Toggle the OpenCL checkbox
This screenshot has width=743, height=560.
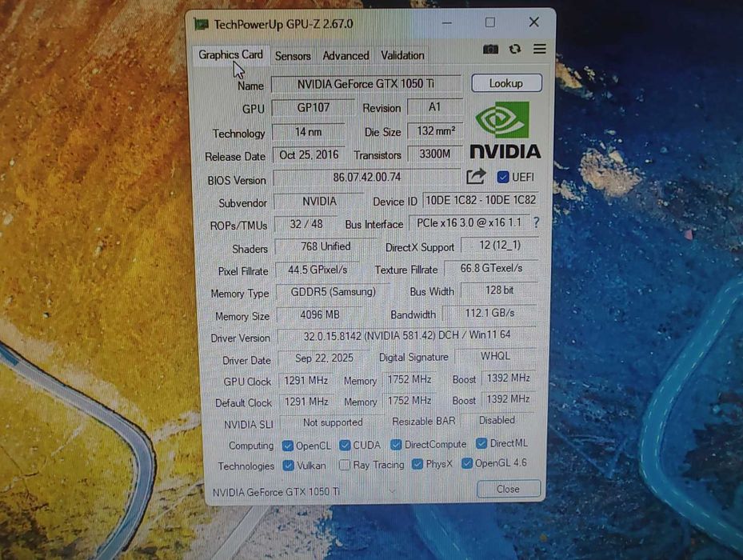[x=287, y=446]
